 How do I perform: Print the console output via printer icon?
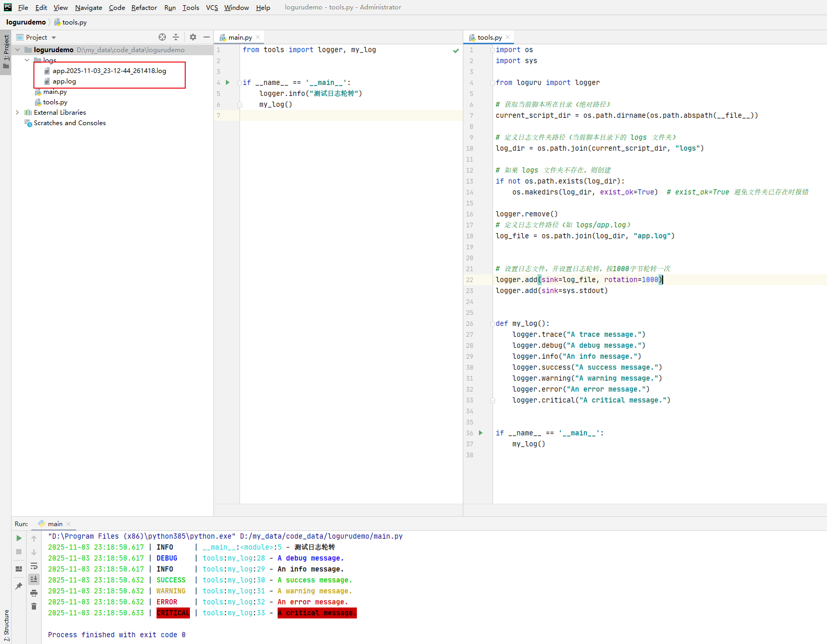tap(34, 593)
